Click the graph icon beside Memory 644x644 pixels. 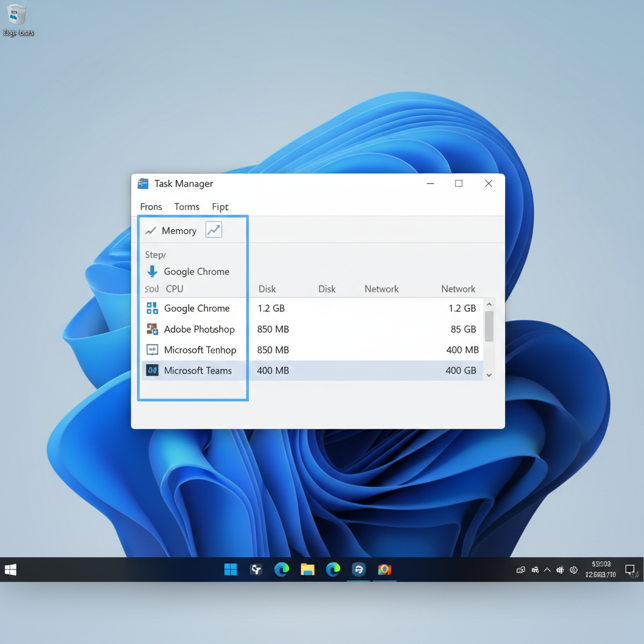[214, 230]
